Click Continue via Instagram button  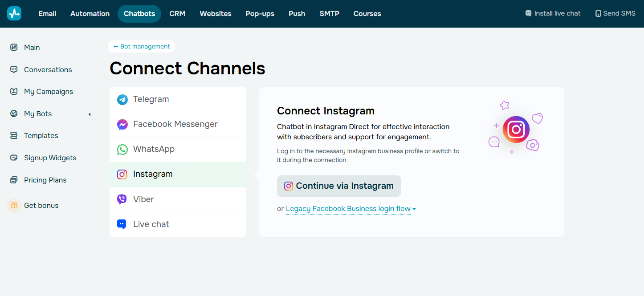coord(339,186)
